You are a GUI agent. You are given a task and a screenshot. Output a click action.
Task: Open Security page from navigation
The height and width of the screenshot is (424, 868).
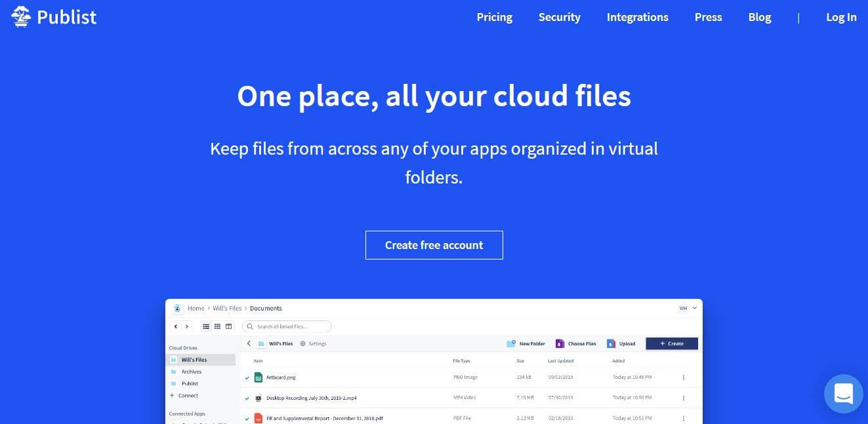pyautogui.click(x=560, y=17)
